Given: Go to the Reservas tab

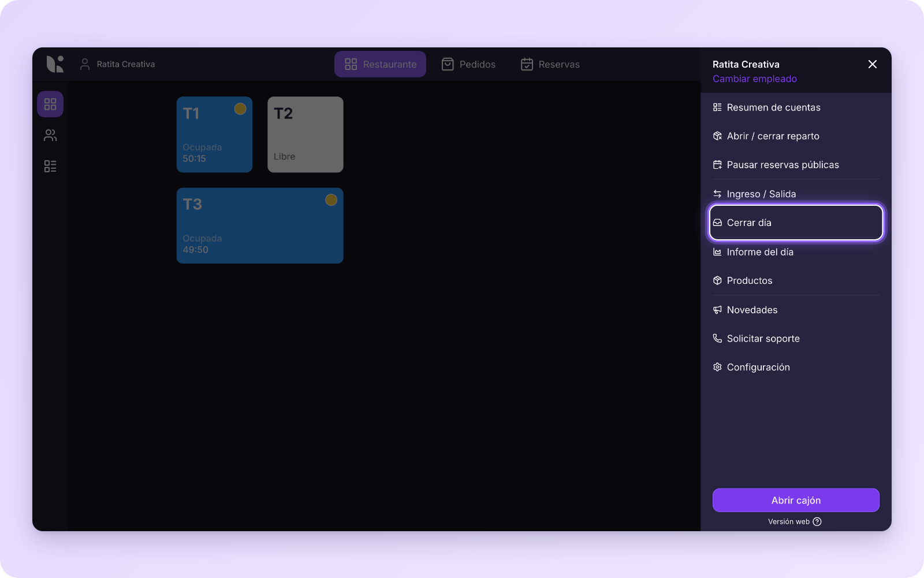Looking at the screenshot, I should pyautogui.click(x=550, y=64).
